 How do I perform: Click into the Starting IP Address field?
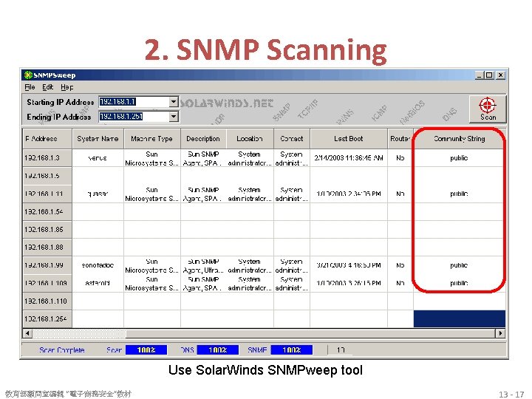tap(134, 102)
